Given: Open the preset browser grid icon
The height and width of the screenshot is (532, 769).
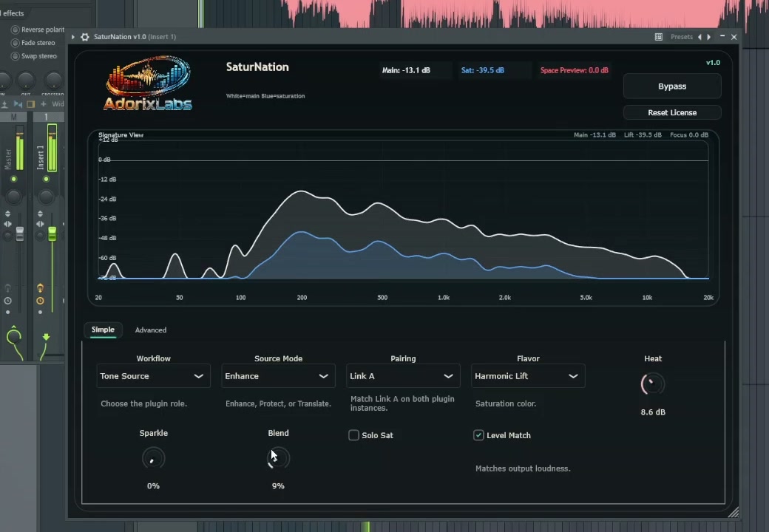Looking at the screenshot, I should 659,37.
